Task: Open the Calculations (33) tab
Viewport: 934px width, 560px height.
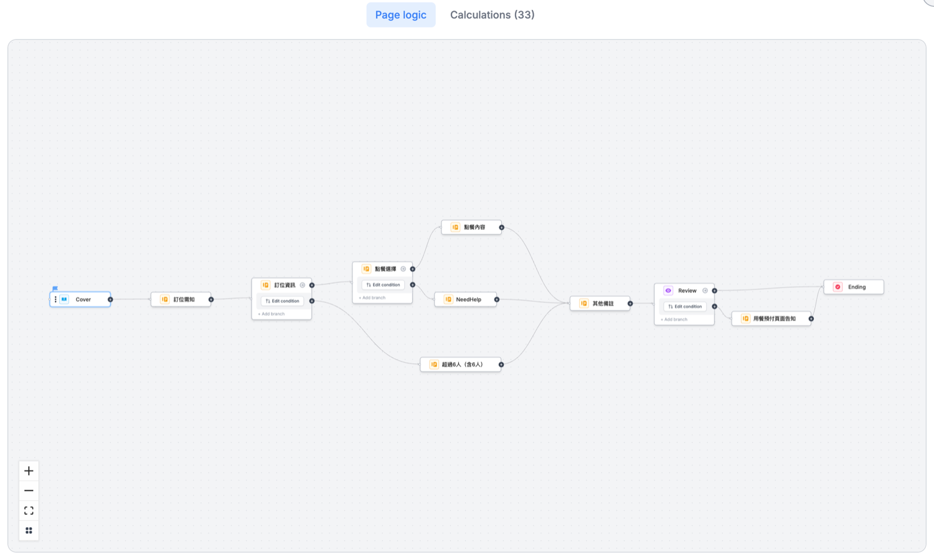Action: coord(493,15)
